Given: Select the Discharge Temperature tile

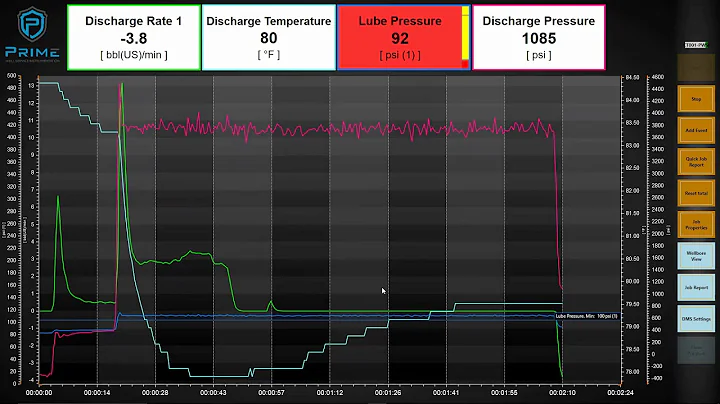Looking at the screenshot, I should click(x=269, y=38).
